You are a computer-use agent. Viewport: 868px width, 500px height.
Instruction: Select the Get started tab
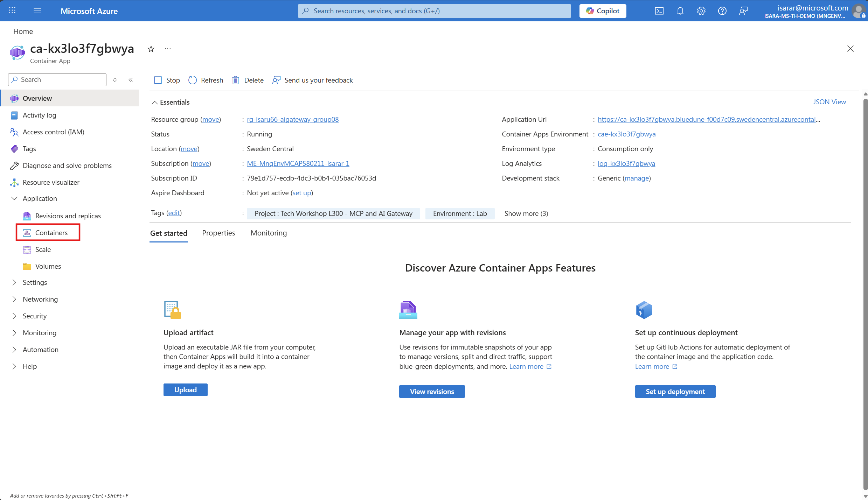pyautogui.click(x=169, y=233)
